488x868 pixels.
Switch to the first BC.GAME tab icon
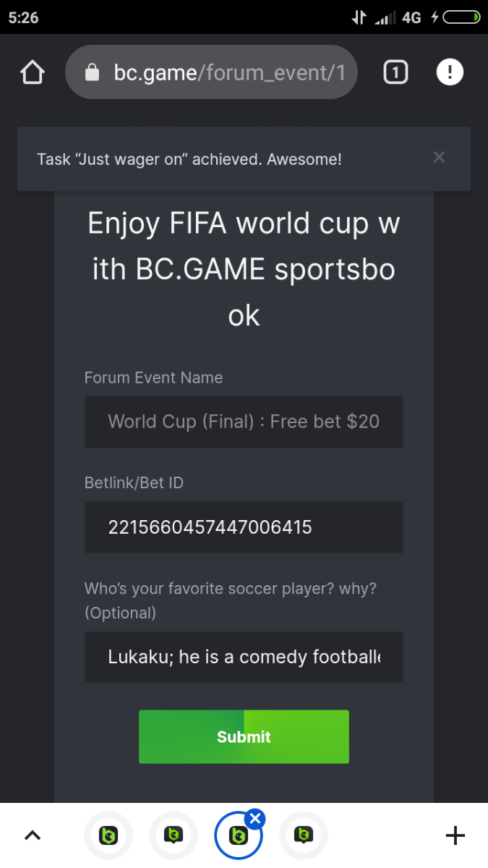click(x=108, y=835)
